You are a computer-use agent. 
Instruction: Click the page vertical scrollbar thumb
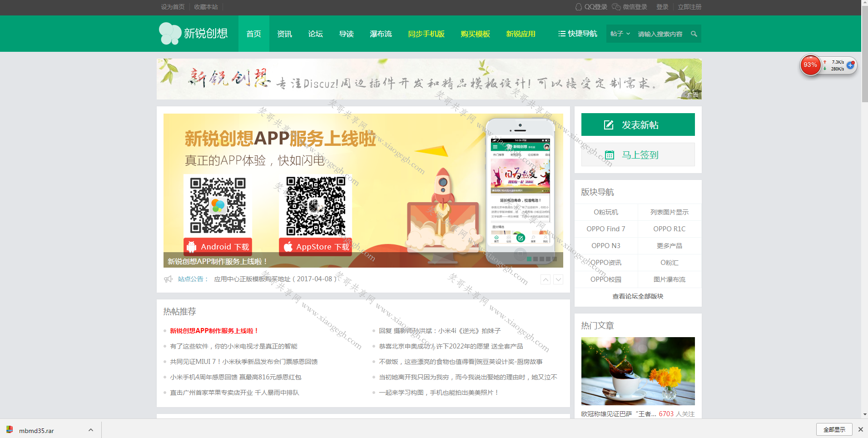[864, 55]
